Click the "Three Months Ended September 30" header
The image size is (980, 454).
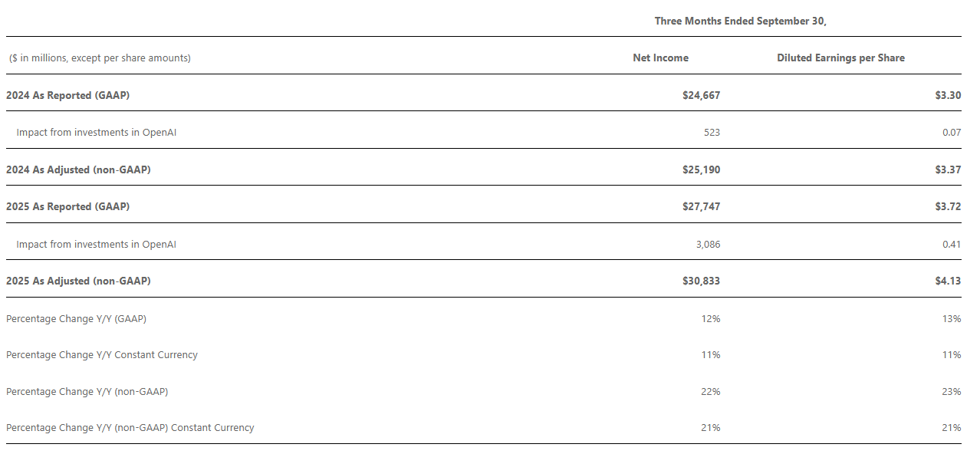(740, 21)
